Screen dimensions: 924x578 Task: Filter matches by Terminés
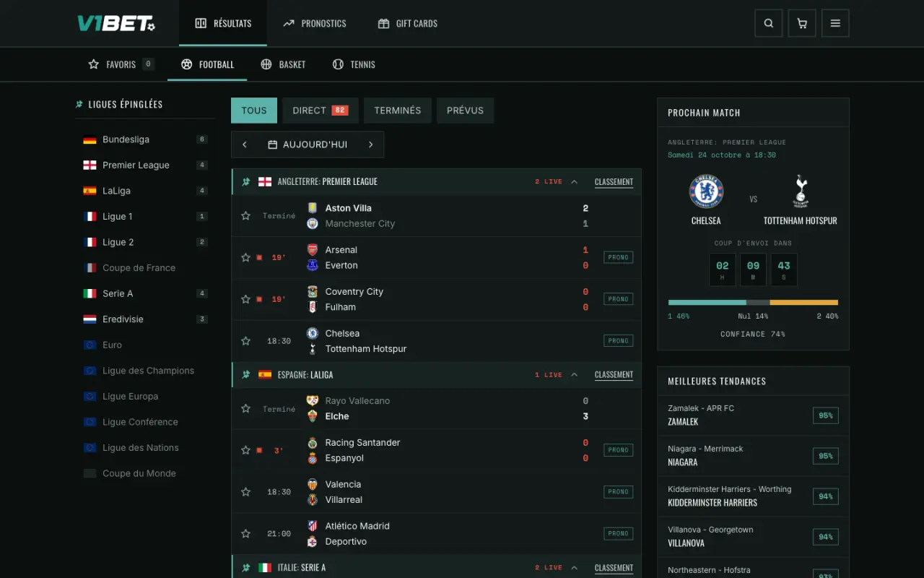pyautogui.click(x=398, y=111)
